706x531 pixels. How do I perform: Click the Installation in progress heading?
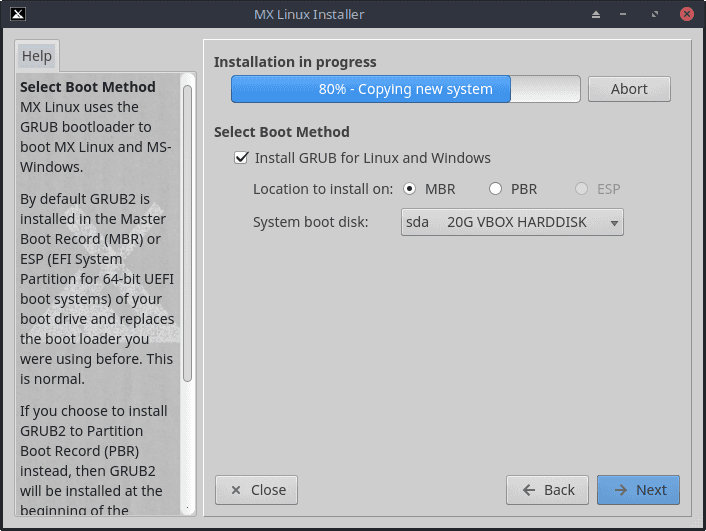(x=295, y=62)
